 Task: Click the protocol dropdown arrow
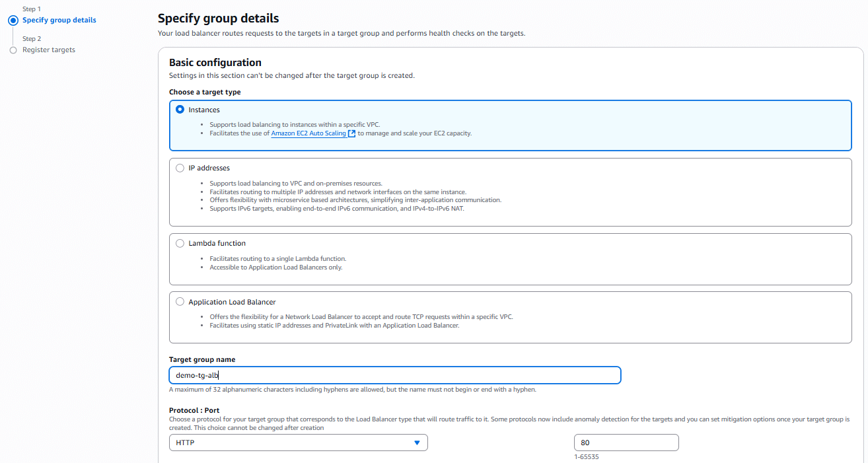tap(417, 443)
